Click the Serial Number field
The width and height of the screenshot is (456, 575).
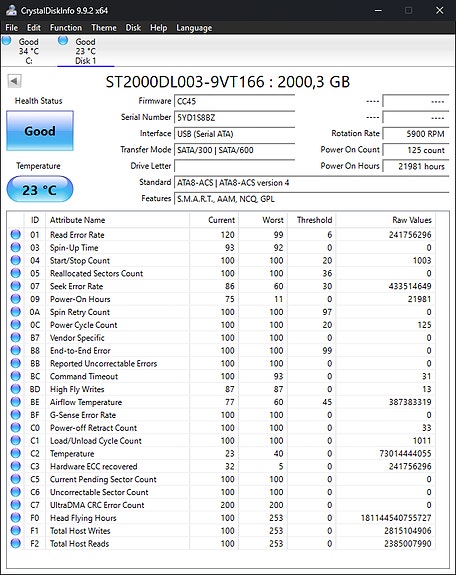coord(234,118)
